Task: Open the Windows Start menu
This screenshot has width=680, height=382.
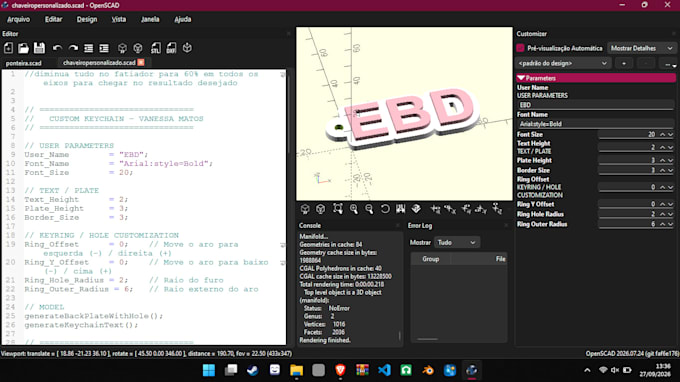Action: 209,370
